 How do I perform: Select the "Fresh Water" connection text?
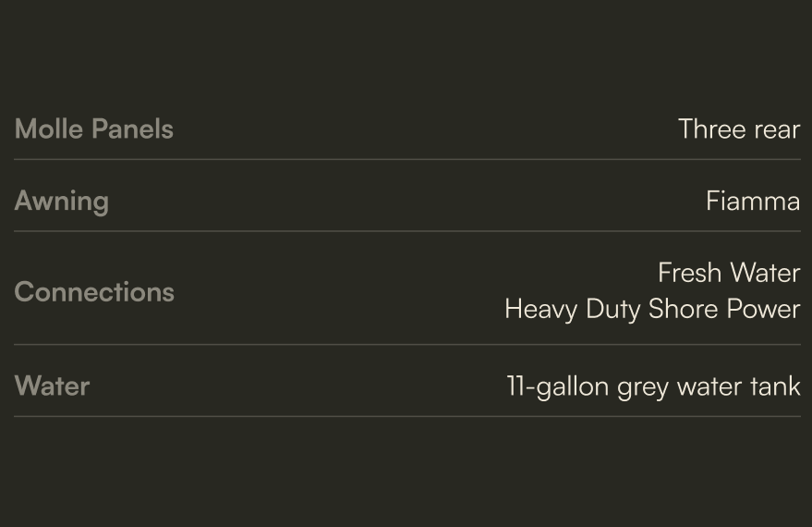tap(728, 273)
